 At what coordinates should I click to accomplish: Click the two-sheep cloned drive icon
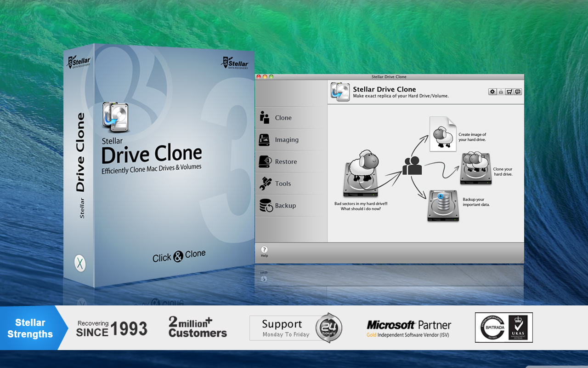(x=476, y=168)
